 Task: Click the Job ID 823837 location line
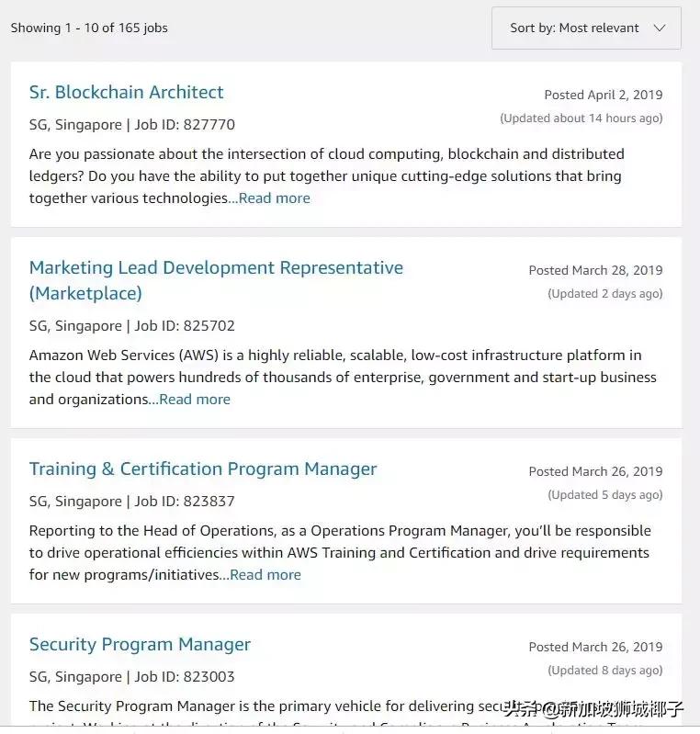132,502
